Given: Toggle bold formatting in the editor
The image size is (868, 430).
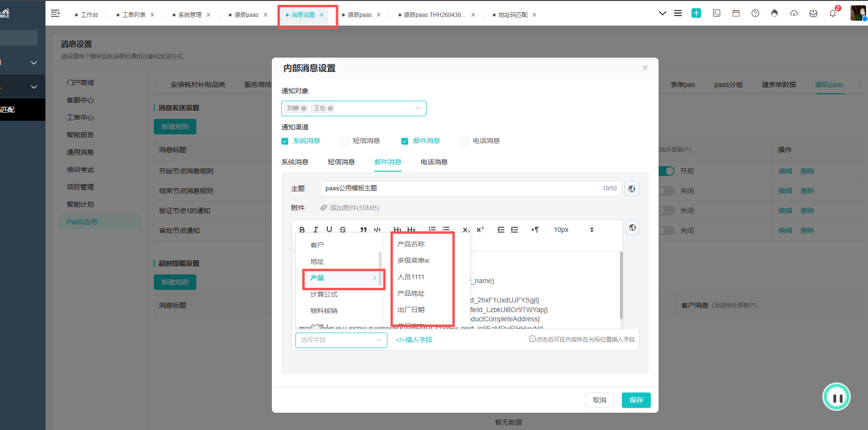Looking at the screenshot, I should [302, 229].
